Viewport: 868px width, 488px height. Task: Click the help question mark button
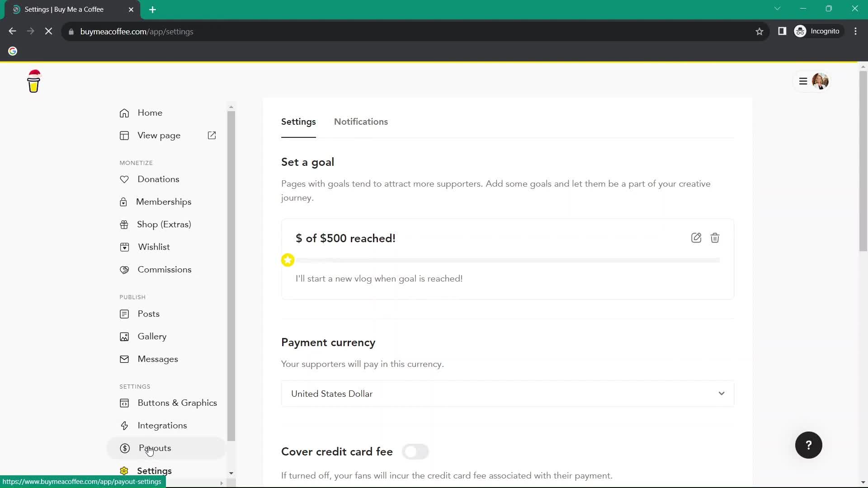pos(809,445)
